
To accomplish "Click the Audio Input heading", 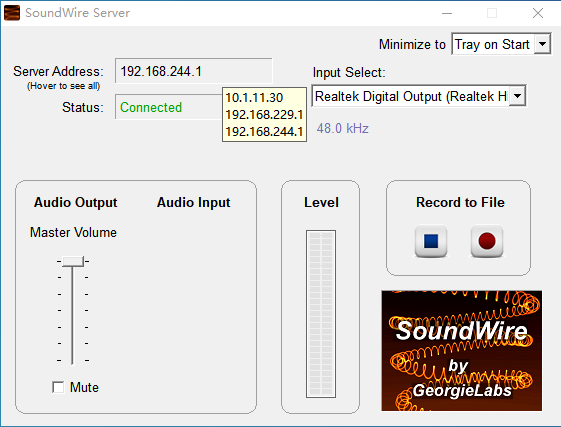I will [194, 203].
